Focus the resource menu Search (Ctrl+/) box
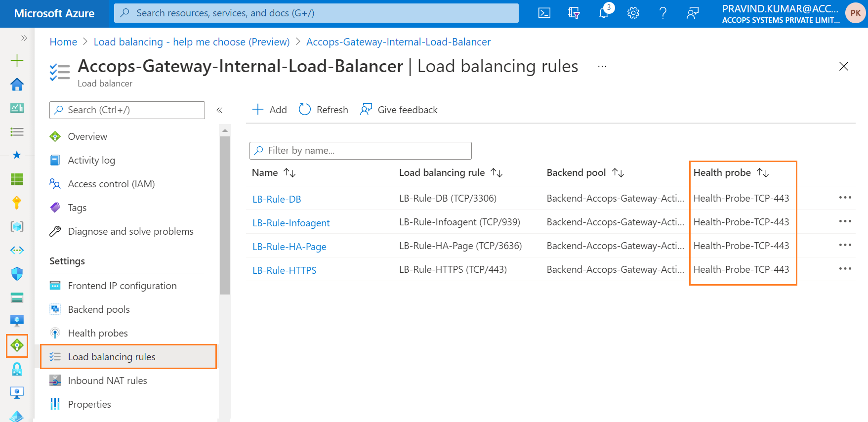Viewport: 868px width, 422px height. point(127,110)
